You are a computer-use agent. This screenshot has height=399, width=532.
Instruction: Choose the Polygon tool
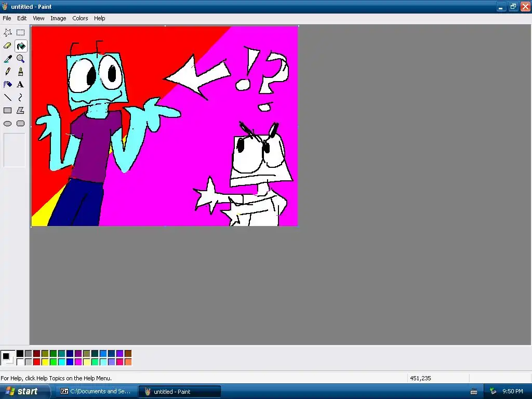point(21,110)
